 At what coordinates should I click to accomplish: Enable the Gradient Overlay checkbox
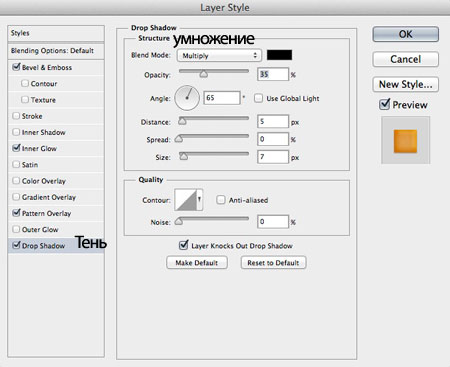[16, 197]
